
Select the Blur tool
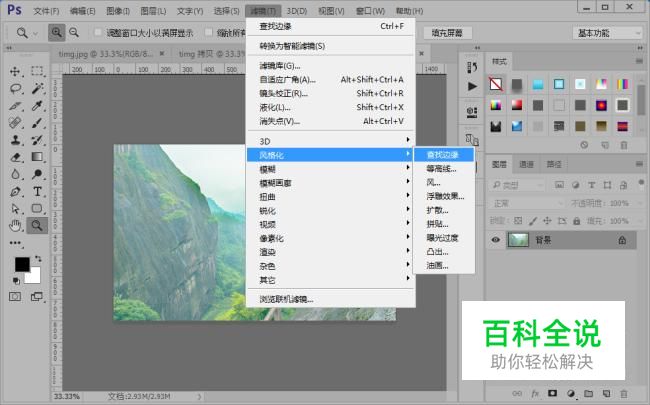15,174
